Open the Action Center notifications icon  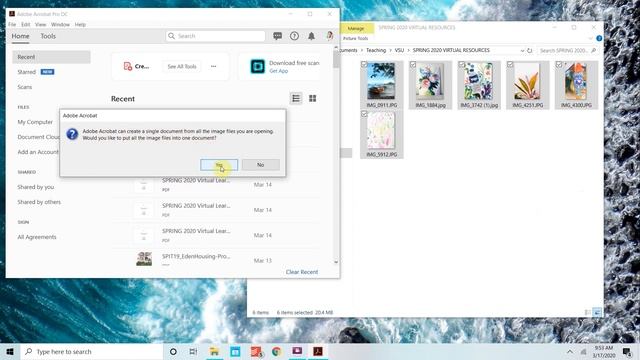pos(627,352)
